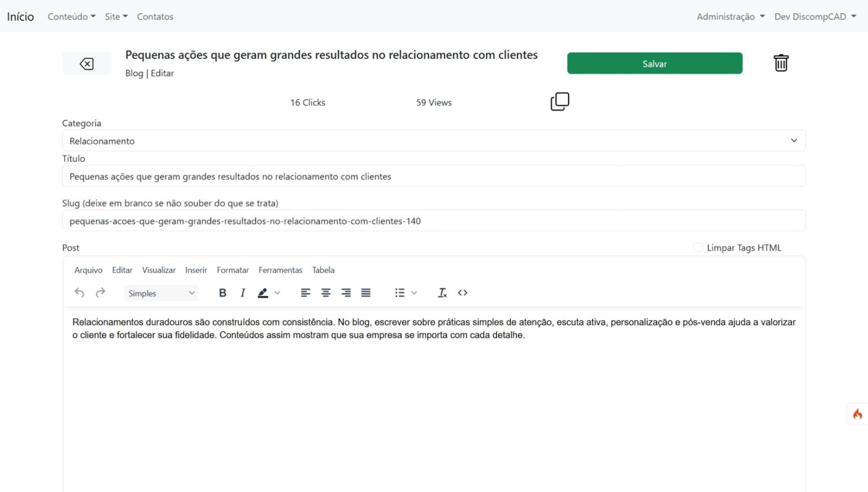This screenshot has height=492, width=868.
Task: Go to the Contatos link
Action: point(155,17)
